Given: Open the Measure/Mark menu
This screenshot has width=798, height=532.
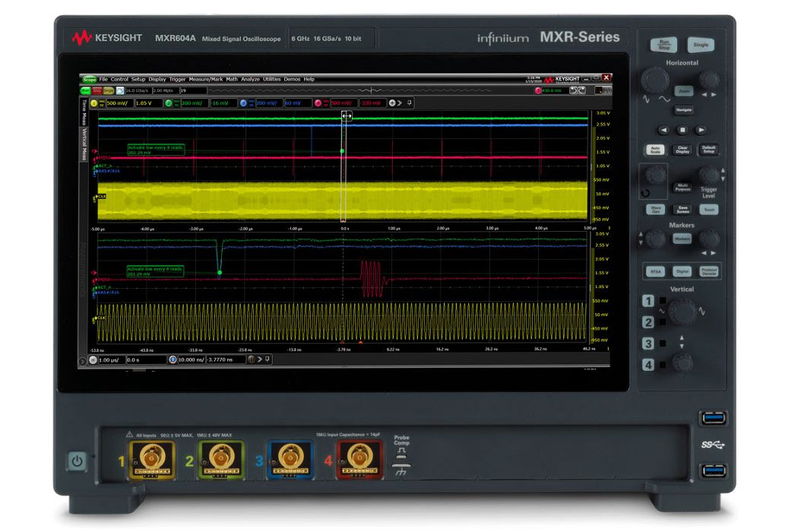Looking at the screenshot, I should [x=207, y=78].
